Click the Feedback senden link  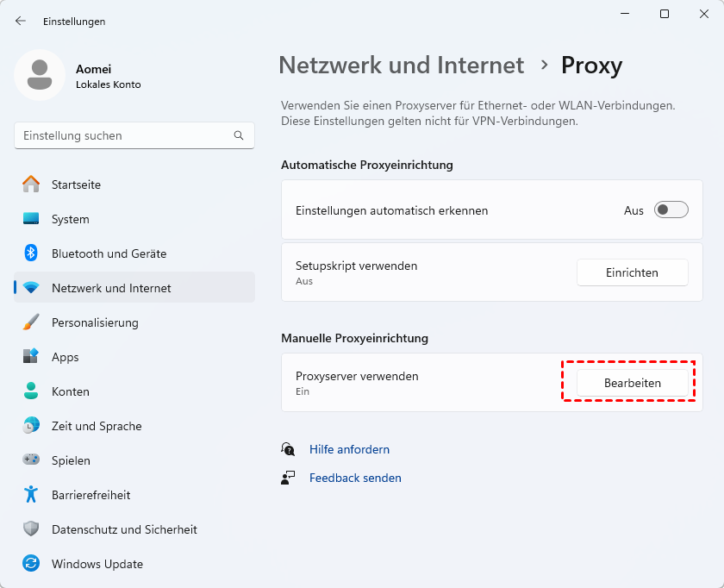click(355, 478)
